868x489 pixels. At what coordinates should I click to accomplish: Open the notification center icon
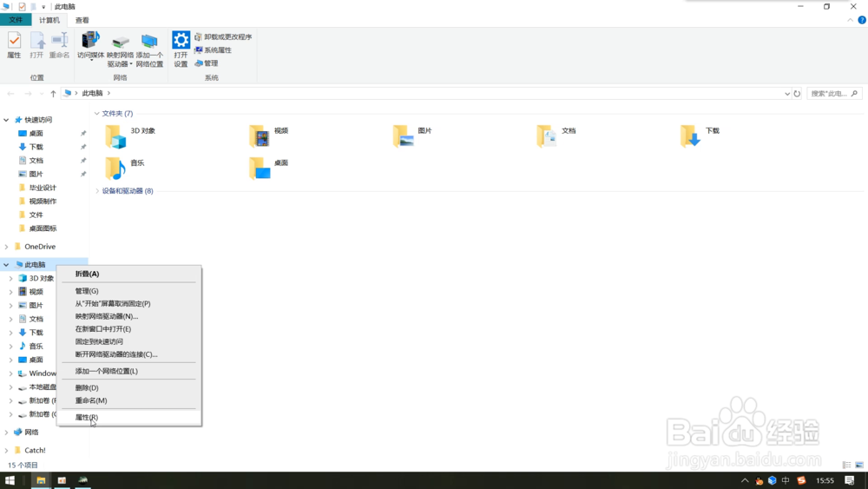tap(849, 480)
